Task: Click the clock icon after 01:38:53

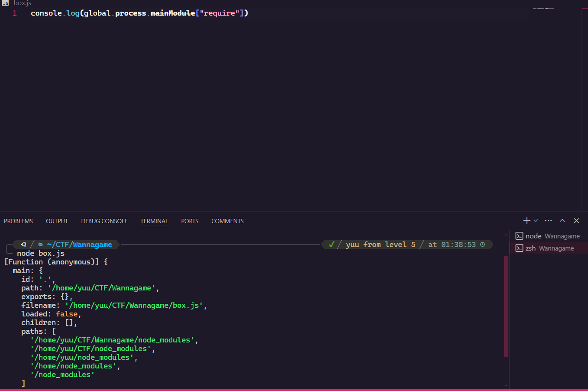Action: (x=483, y=244)
